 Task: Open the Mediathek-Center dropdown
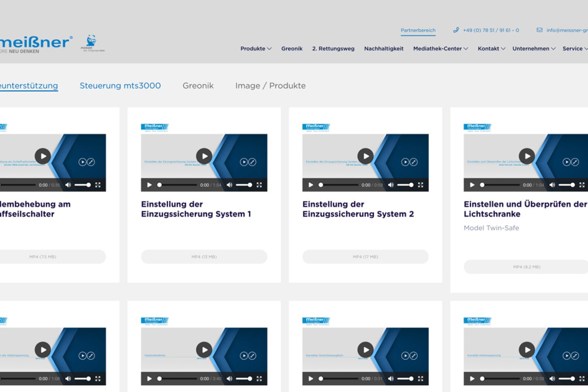[440, 49]
